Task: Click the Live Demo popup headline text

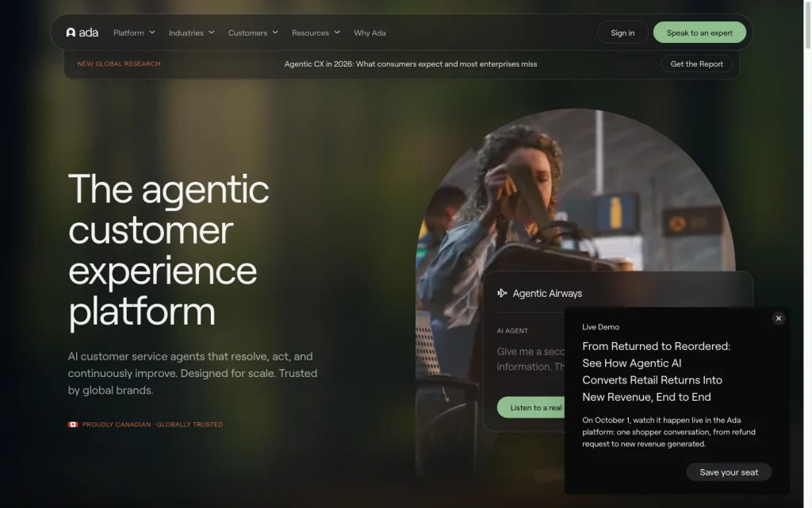Action: click(x=656, y=371)
